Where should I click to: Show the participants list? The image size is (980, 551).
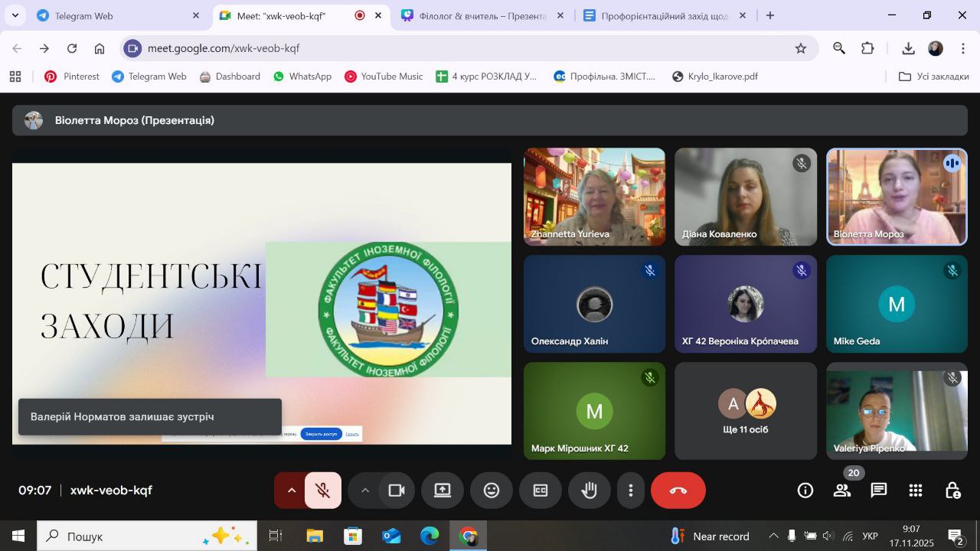pyautogui.click(x=842, y=491)
